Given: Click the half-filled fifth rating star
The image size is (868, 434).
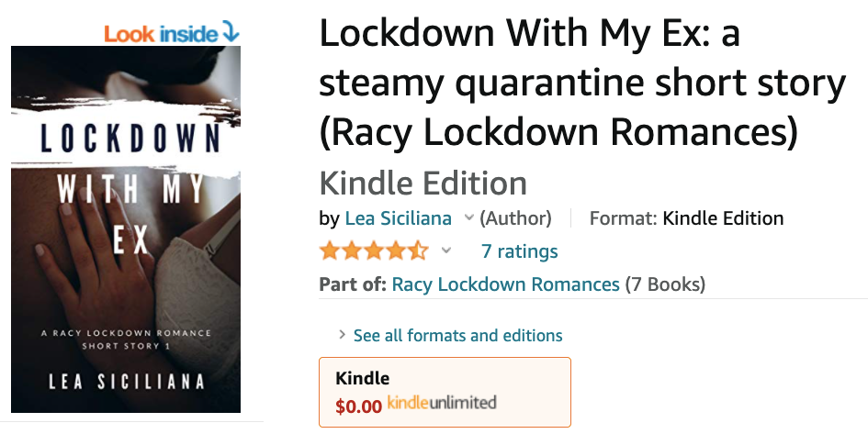Looking at the screenshot, I should click(419, 250).
